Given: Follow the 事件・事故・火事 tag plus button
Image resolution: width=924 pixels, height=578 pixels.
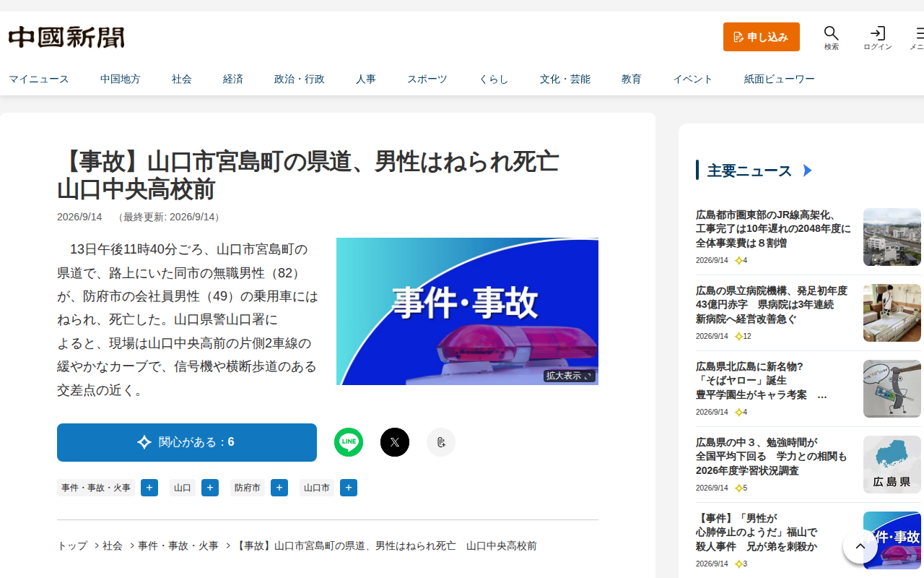Looking at the screenshot, I should (149, 488).
